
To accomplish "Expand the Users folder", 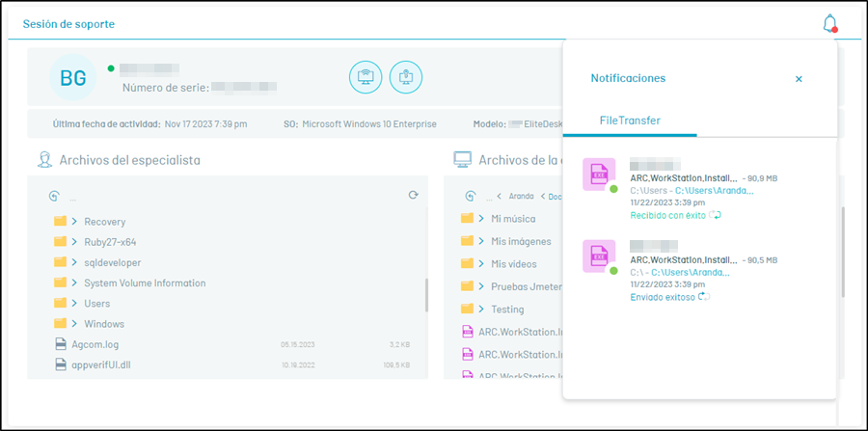I will click(x=73, y=303).
